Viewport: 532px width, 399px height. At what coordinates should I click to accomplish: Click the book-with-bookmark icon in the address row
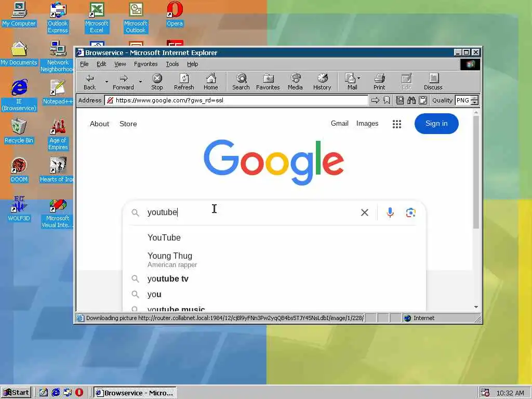[x=400, y=100]
